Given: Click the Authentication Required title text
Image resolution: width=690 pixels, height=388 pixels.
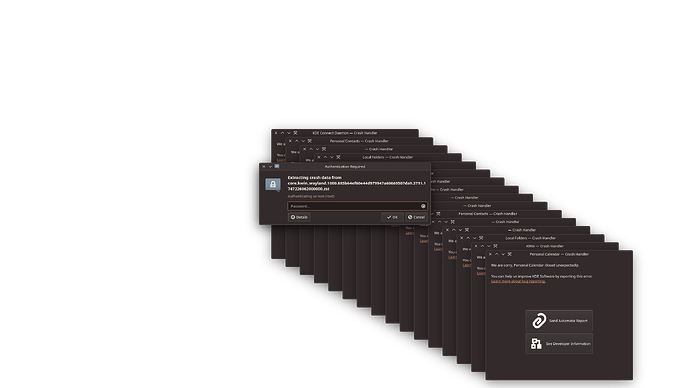Looking at the screenshot, I should pos(345,166).
